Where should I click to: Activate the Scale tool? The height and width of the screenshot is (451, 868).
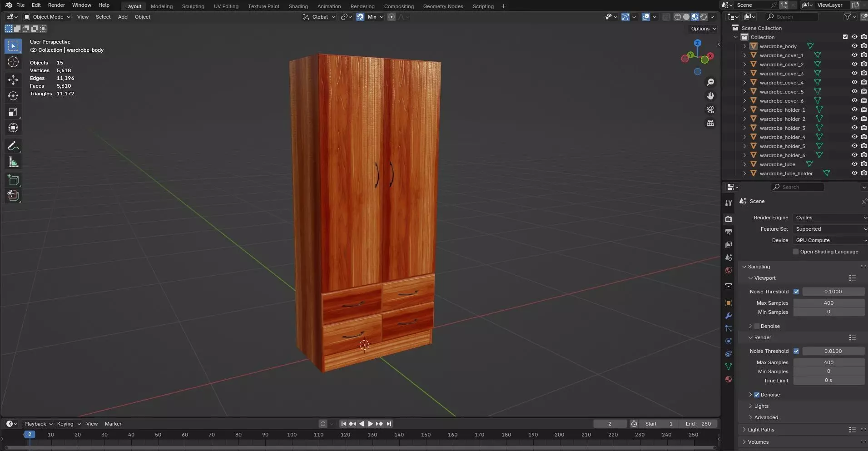click(13, 112)
